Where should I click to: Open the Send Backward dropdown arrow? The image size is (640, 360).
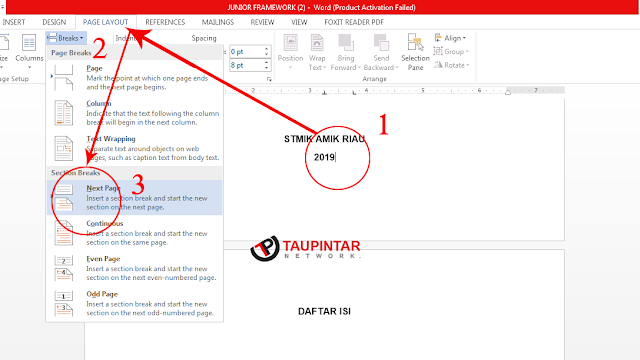[397, 68]
